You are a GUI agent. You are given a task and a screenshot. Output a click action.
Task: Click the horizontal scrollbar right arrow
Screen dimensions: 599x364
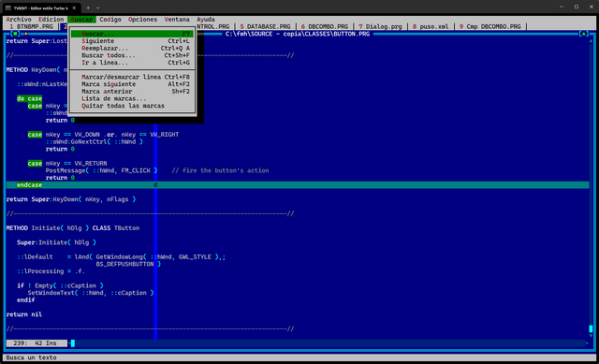pos(587,343)
